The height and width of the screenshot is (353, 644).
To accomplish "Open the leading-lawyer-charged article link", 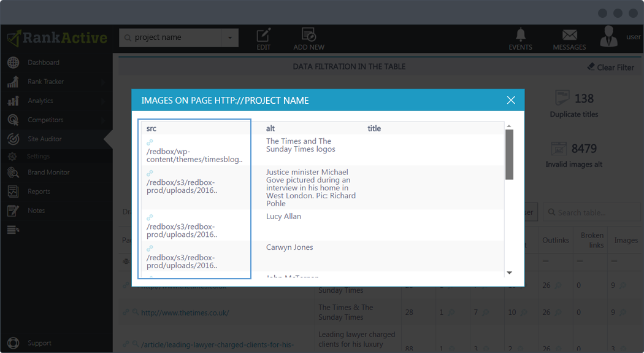I will pyautogui.click(x=217, y=344).
